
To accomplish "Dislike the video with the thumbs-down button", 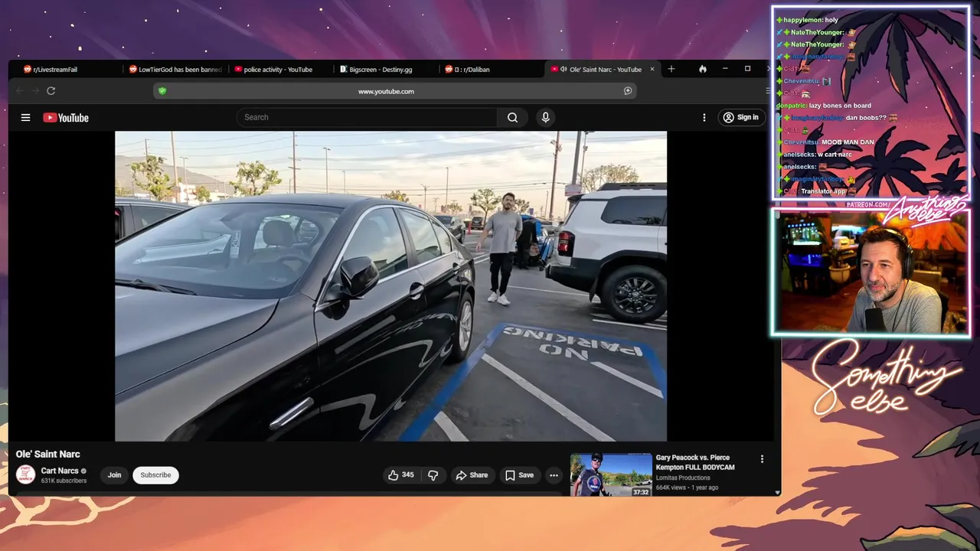I will pos(433,475).
